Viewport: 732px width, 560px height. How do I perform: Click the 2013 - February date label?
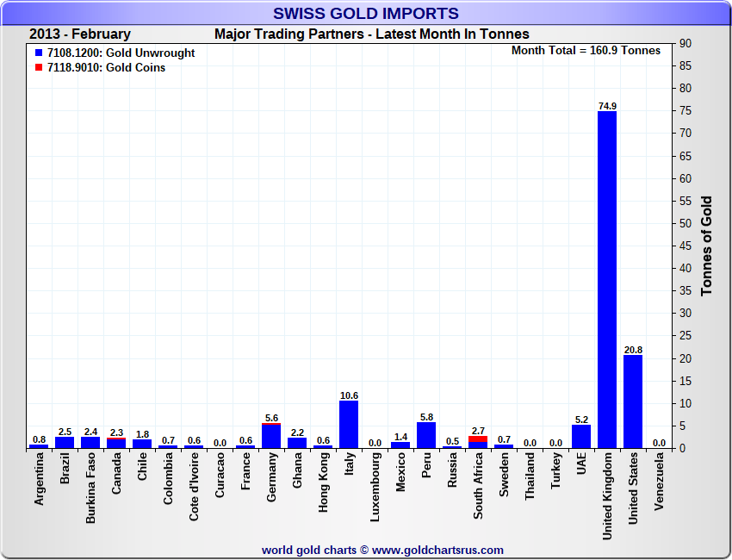click(x=80, y=34)
